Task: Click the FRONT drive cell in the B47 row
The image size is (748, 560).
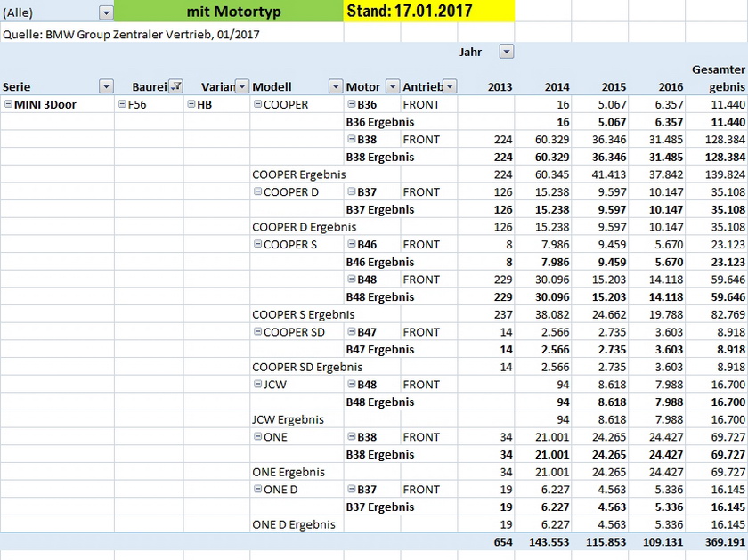Action: [x=421, y=332]
